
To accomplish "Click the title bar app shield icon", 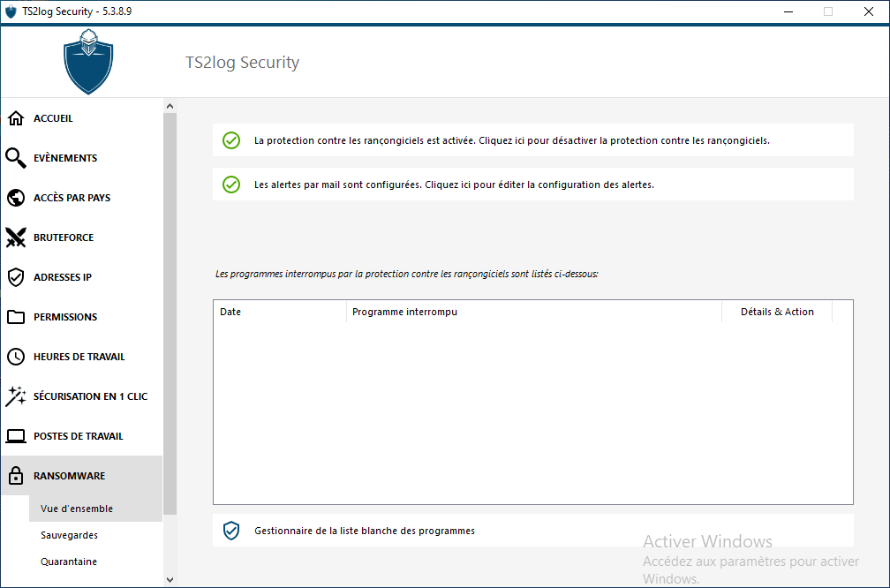I will coord(11,11).
